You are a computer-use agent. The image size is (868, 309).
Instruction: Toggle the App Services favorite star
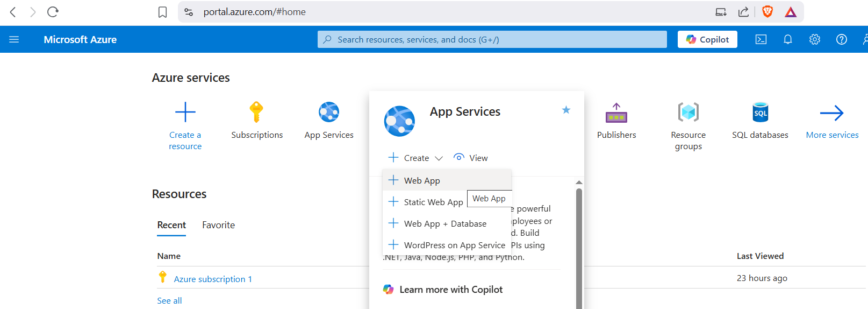coord(566,110)
